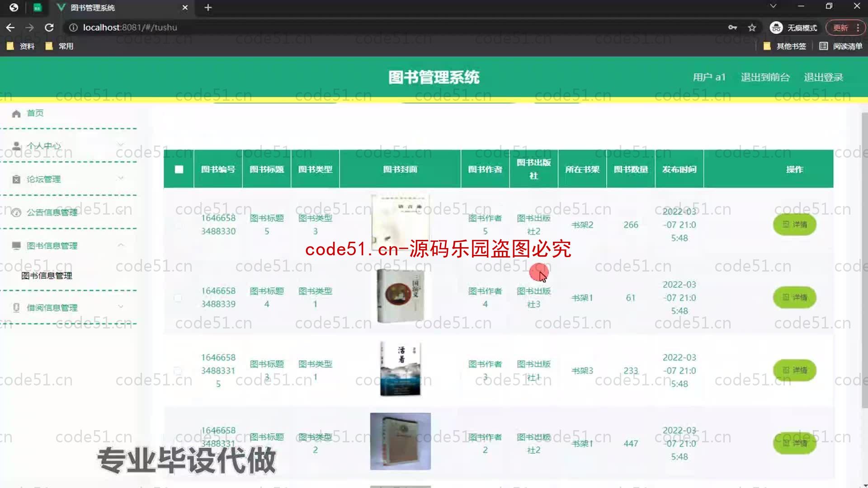Click the 详情 button for third book
The height and width of the screenshot is (488, 868).
[x=795, y=370]
